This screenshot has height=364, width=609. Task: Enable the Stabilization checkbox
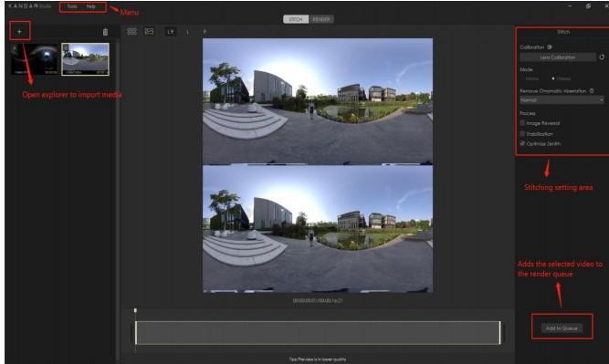tap(522, 133)
